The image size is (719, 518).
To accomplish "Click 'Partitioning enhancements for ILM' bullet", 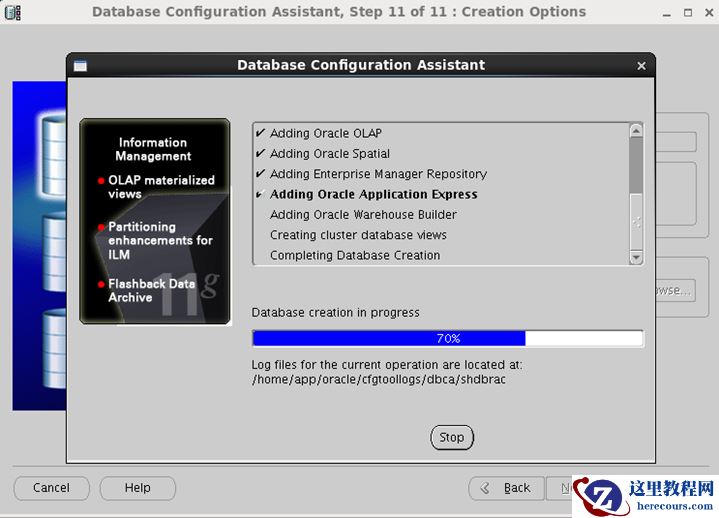I will coord(160,241).
